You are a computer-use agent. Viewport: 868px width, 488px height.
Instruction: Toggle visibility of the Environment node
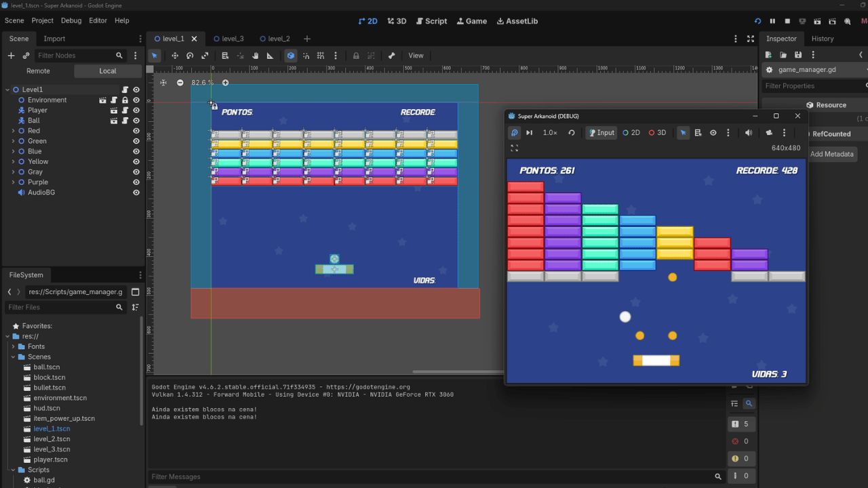136,100
